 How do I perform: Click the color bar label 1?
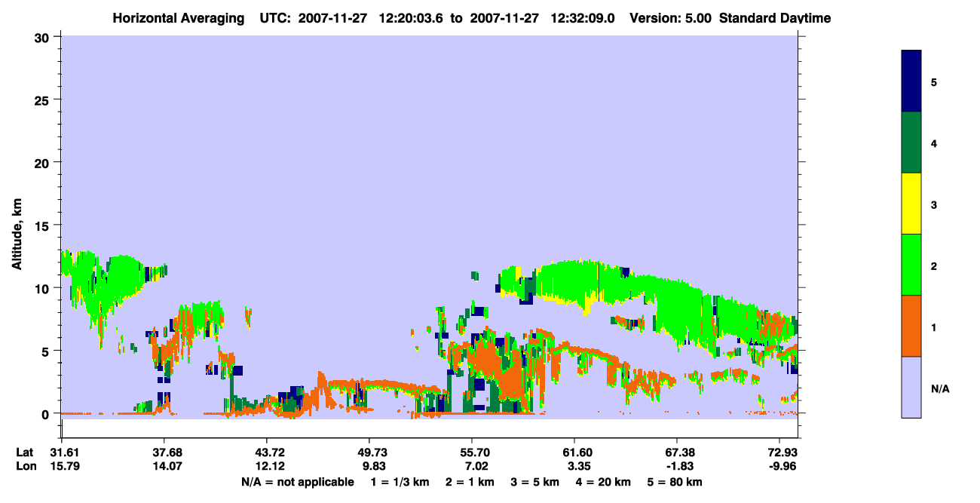click(935, 327)
